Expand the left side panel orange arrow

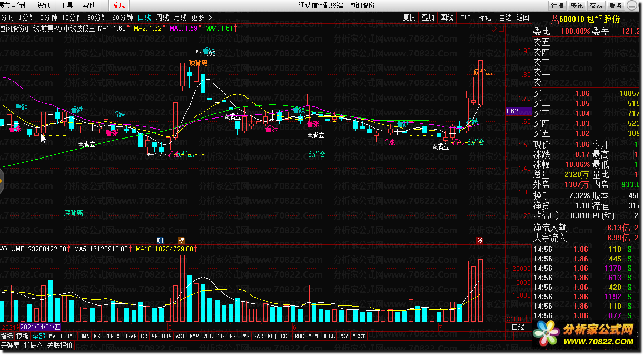tap(2, 182)
